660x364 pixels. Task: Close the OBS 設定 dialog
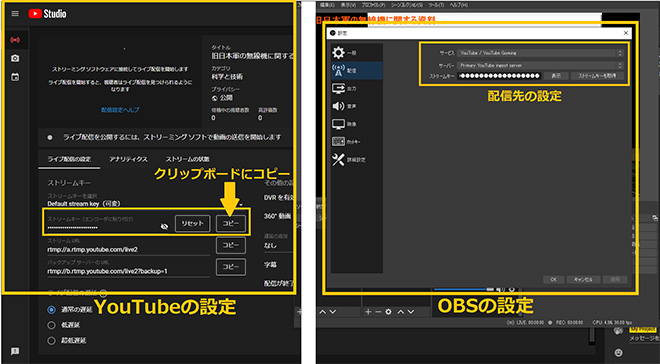[x=625, y=33]
